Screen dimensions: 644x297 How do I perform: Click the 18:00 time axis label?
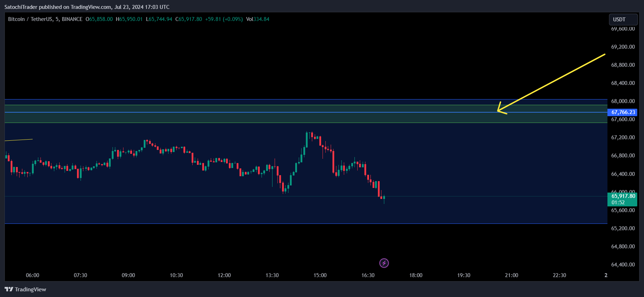[416, 275]
